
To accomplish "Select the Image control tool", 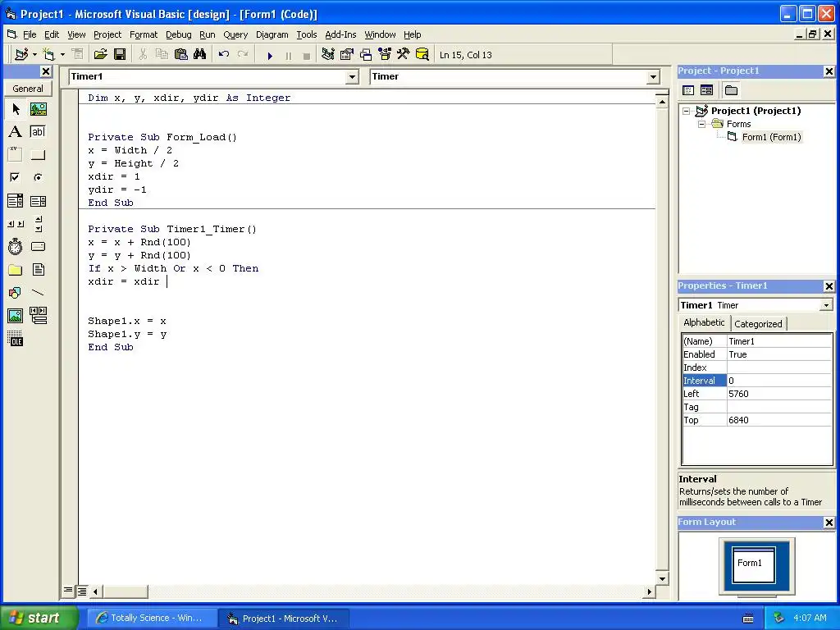I will [16, 316].
